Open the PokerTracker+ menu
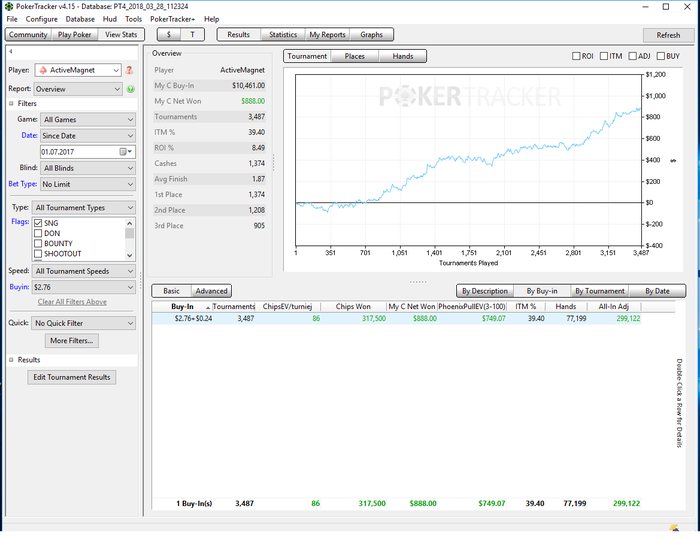Viewport: 700px width, 539px height. 172,19
